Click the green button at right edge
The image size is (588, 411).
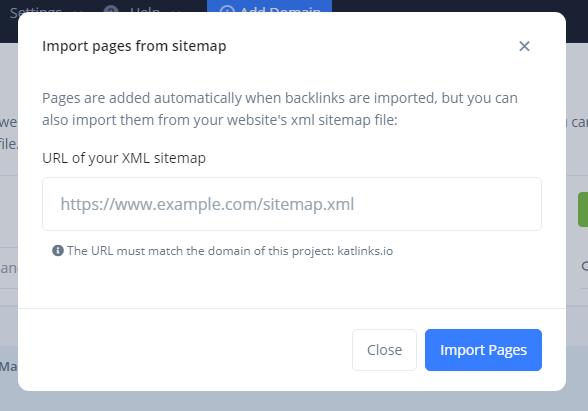(x=583, y=209)
